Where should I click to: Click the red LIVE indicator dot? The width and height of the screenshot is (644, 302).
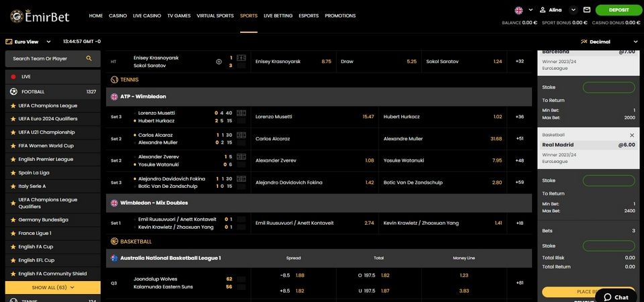[13, 77]
